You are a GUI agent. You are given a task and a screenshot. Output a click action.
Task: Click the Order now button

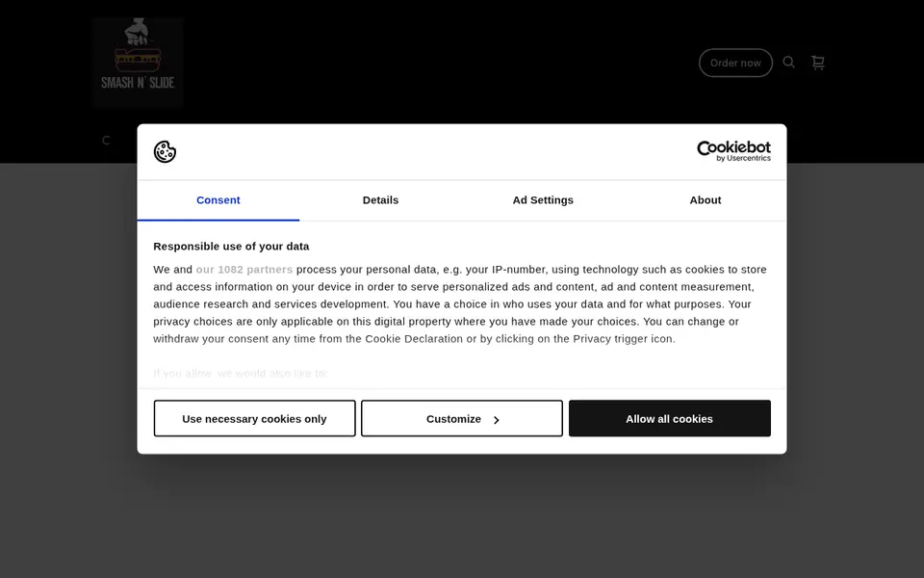click(735, 63)
